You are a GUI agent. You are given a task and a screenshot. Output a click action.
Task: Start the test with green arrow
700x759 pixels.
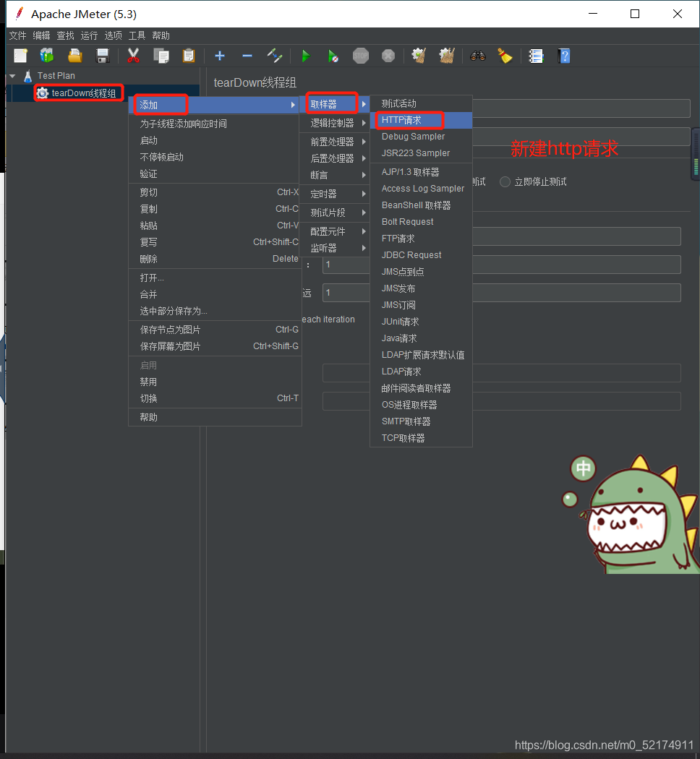coord(305,56)
